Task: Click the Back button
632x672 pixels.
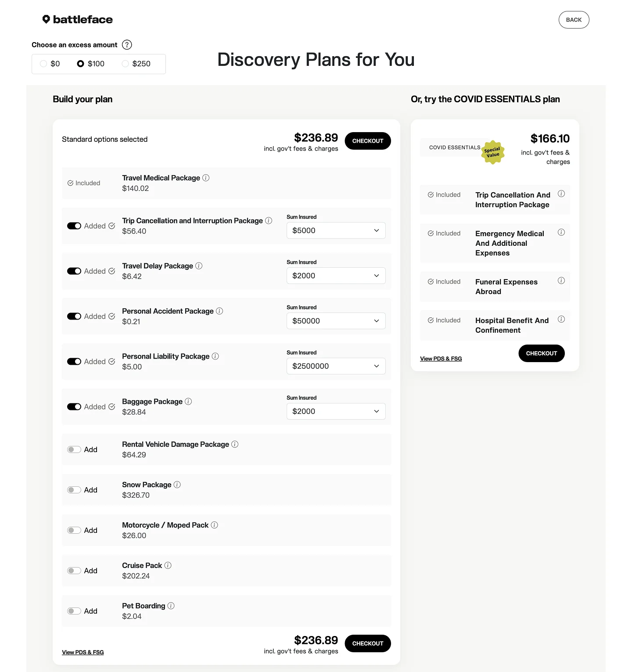Action: 574,20
